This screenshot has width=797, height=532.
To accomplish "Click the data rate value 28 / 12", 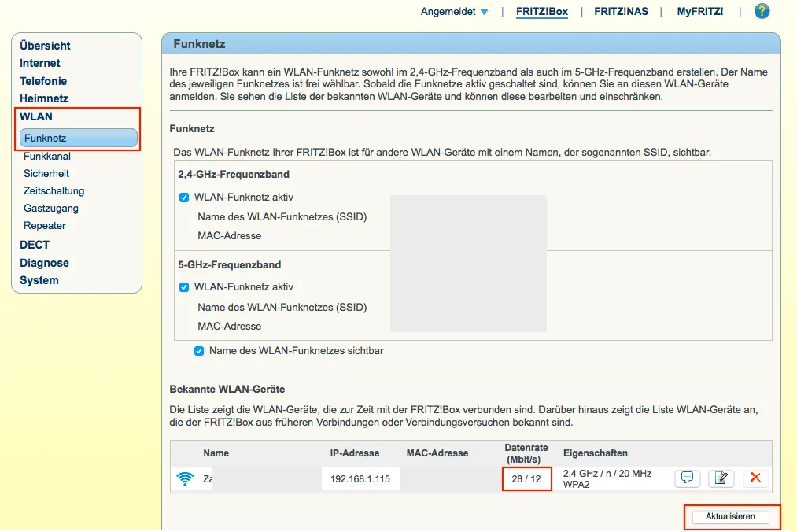I will click(x=526, y=479).
